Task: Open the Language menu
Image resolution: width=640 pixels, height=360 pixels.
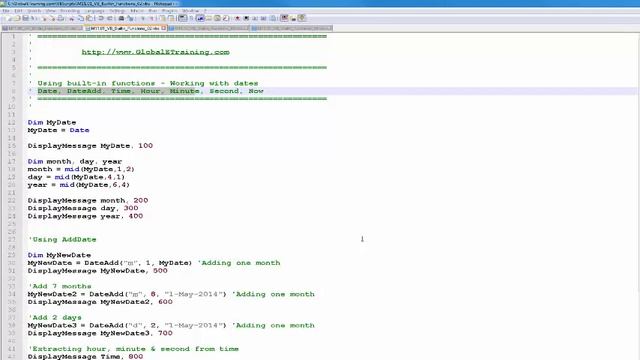Action: [94, 11]
